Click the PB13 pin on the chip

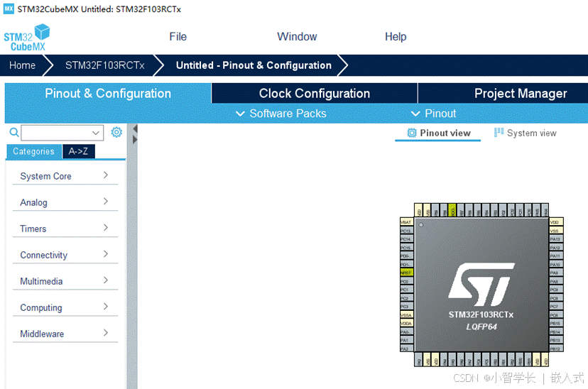[x=556, y=340]
